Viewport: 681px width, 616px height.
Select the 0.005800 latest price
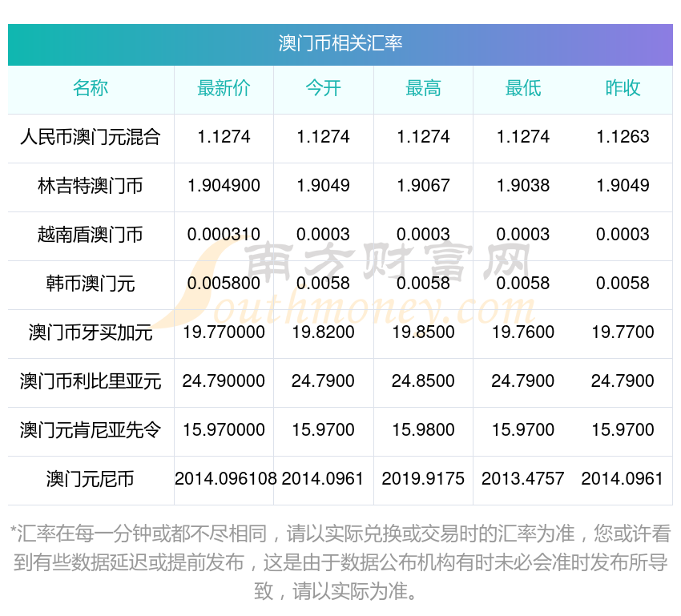point(224,284)
